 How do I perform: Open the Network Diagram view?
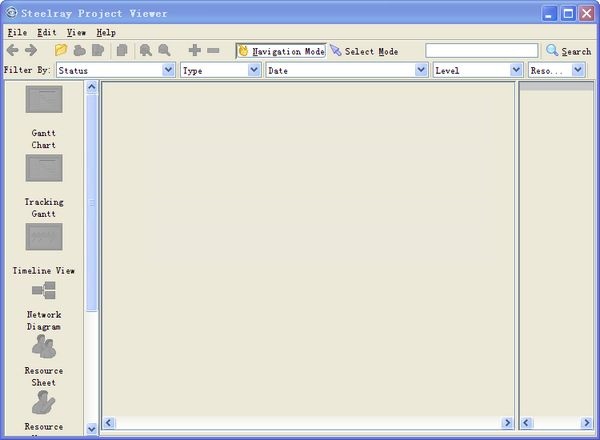pos(43,291)
